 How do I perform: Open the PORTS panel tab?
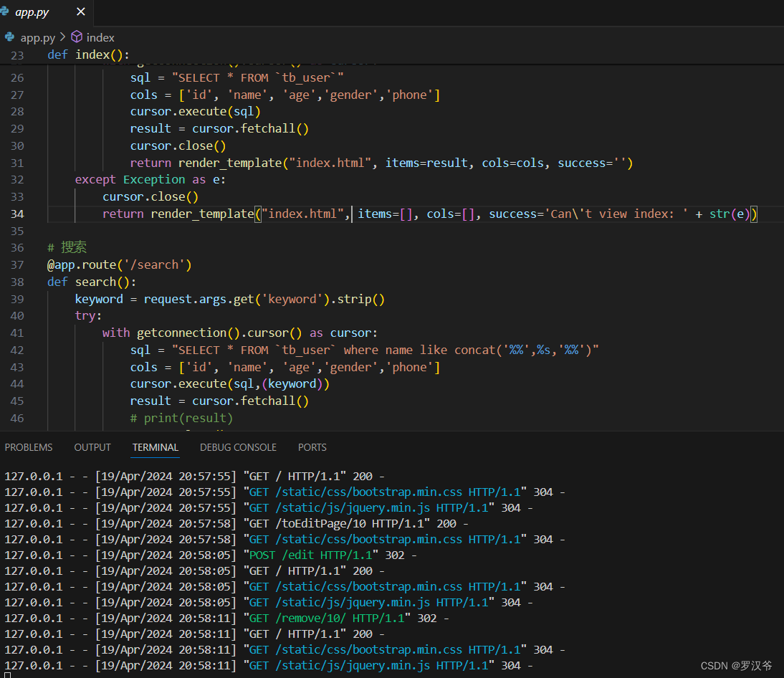pos(312,447)
